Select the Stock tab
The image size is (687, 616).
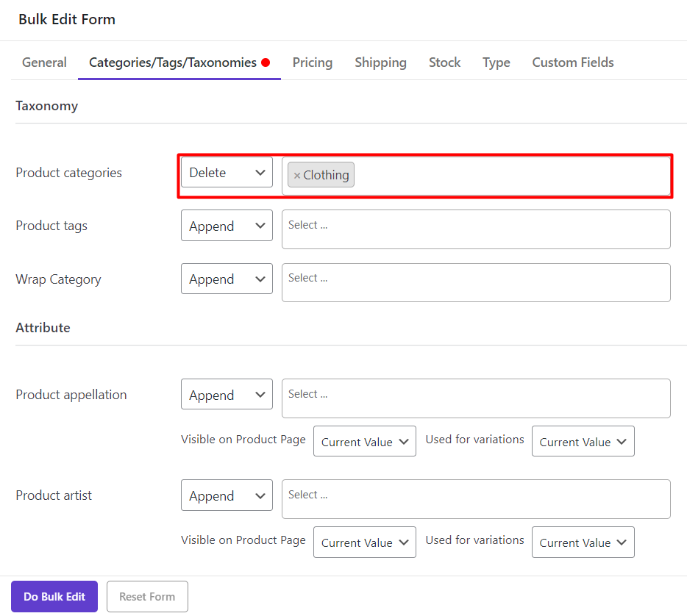pos(444,62)
